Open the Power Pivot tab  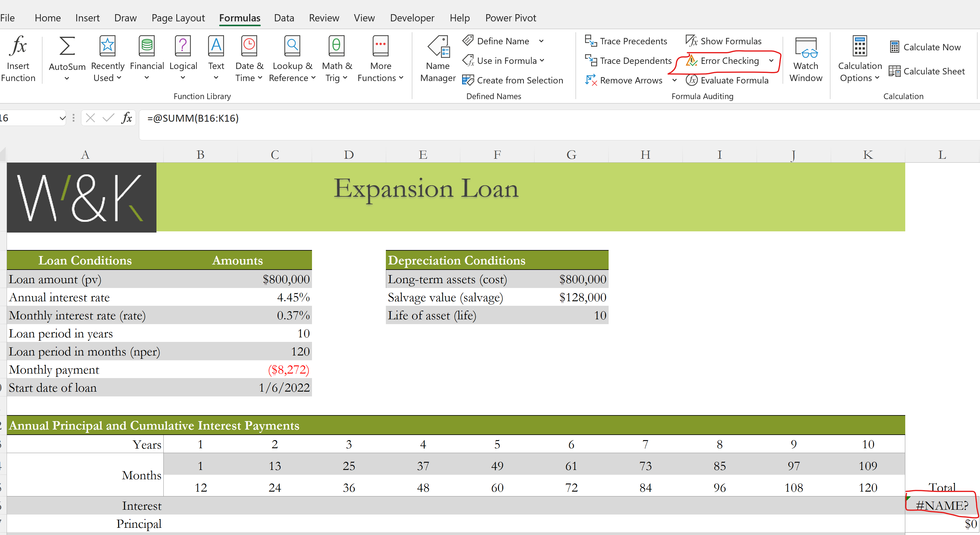pos(511,17)
